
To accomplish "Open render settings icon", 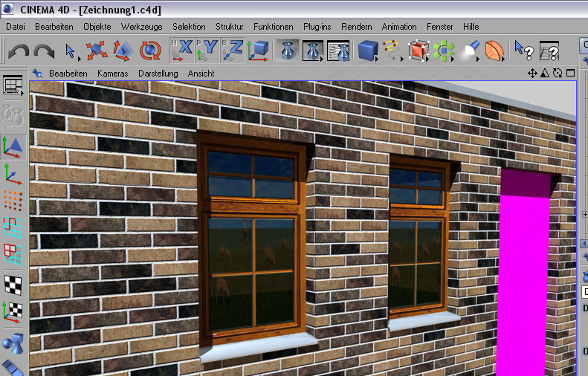I will 338,51.
